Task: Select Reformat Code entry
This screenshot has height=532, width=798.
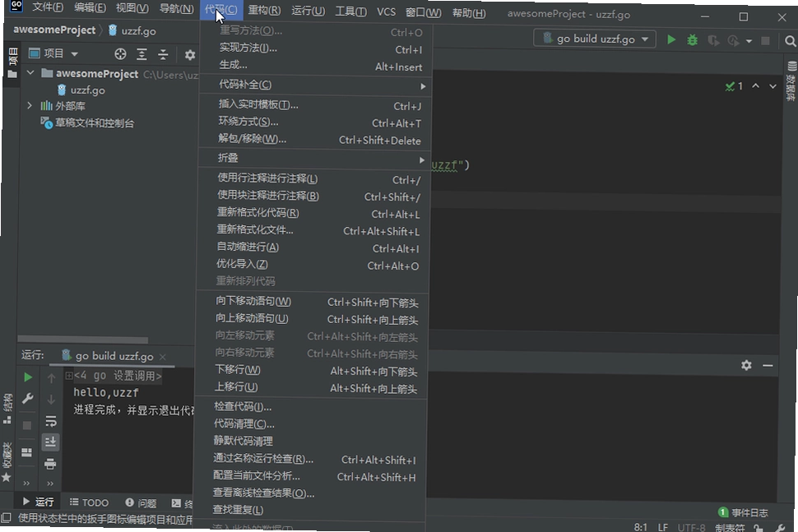Action: click(x=313, y=213)
